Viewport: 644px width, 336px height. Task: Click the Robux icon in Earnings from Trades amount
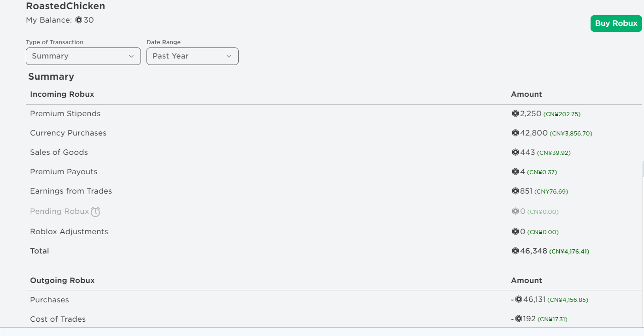pos(515,191)
